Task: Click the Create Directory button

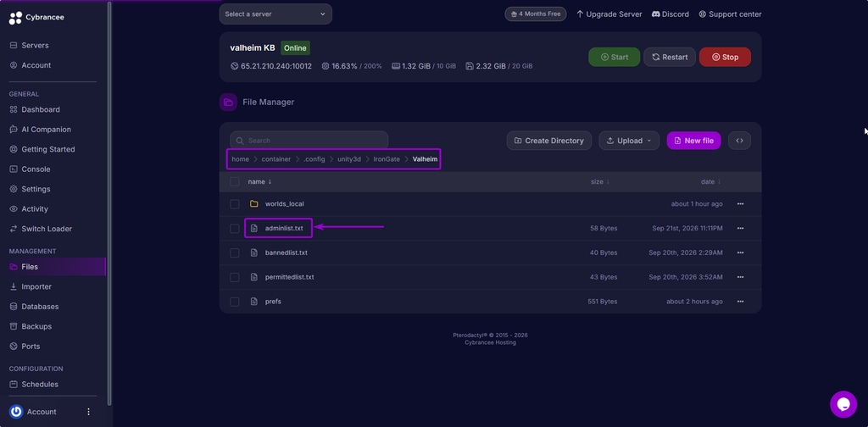Action: point(548,141)
